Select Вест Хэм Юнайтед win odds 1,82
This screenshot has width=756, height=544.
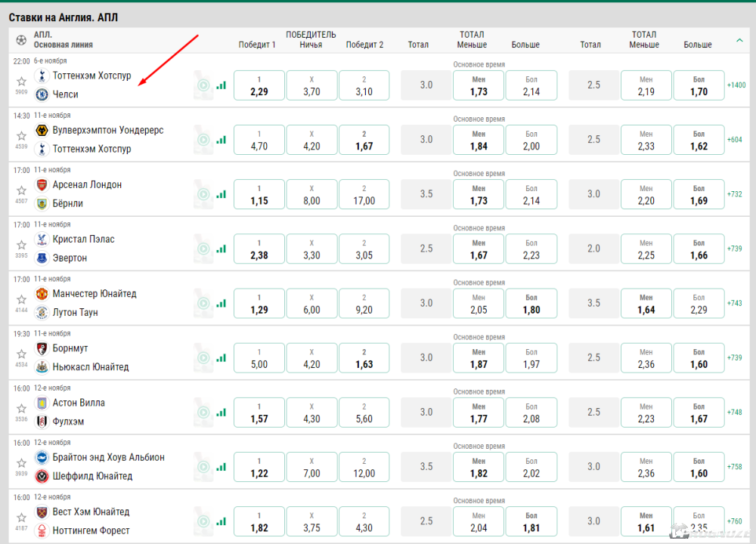tap(259, 521)
